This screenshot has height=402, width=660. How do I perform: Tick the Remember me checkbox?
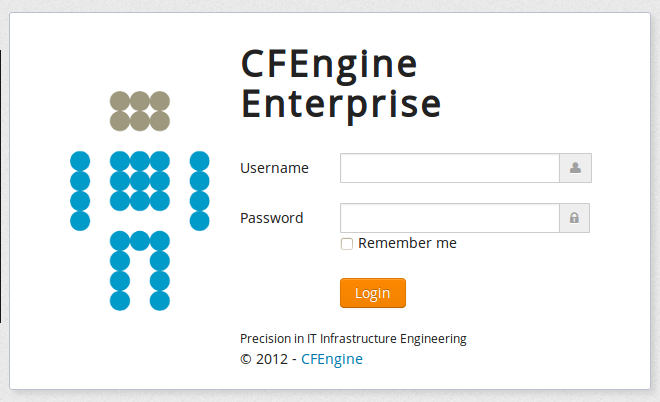tap(347, 244)
